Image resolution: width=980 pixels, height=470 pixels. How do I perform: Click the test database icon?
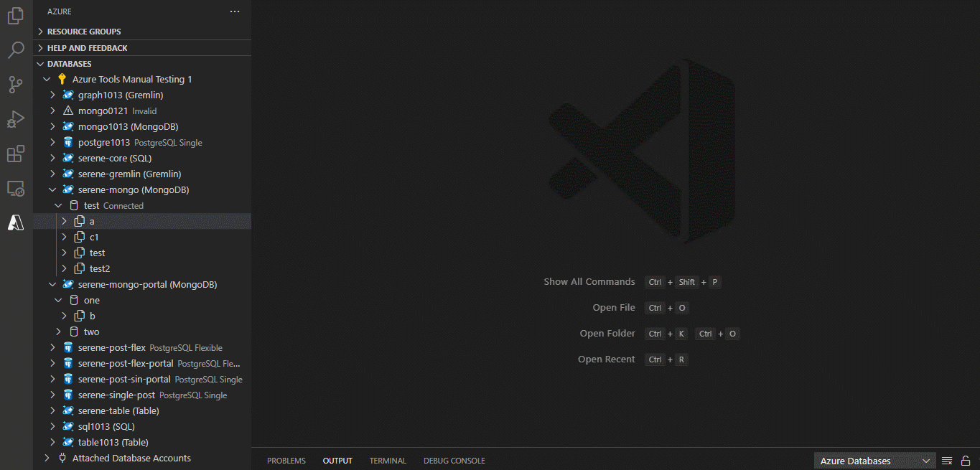pyautogui.click(x=74, y=205)
